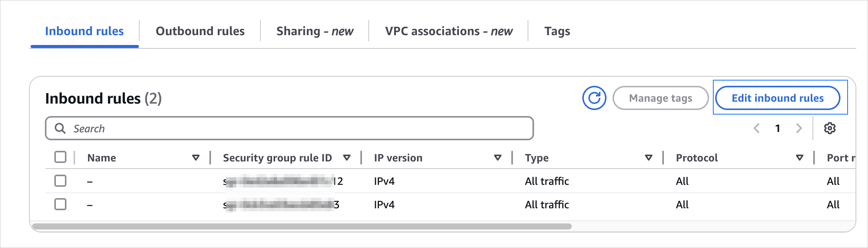The image size is (868, 248).
Task: Sort by Type column arrow
Action: pos(648,158)
